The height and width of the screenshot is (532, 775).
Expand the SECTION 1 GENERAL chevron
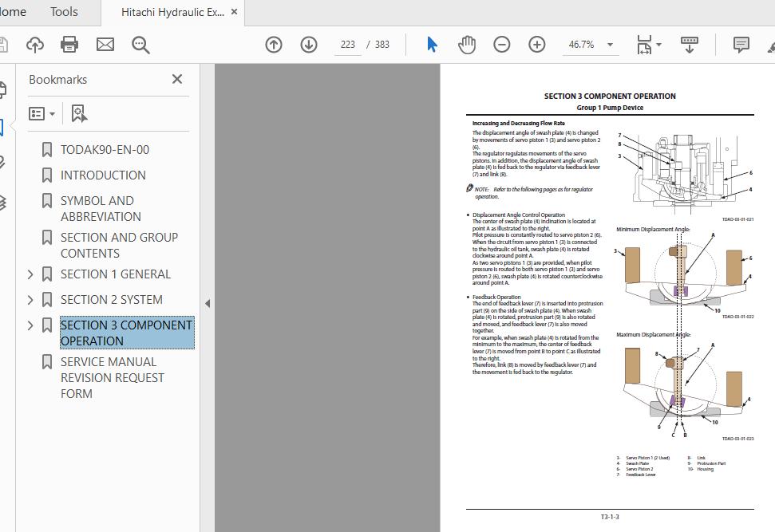(30, 274)
